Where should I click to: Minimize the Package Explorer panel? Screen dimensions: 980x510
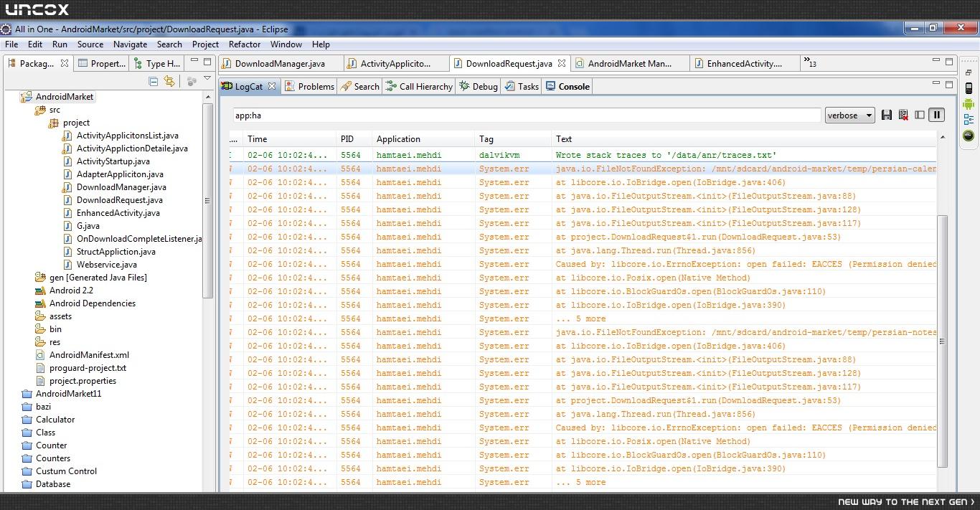[x=195, y=62]
